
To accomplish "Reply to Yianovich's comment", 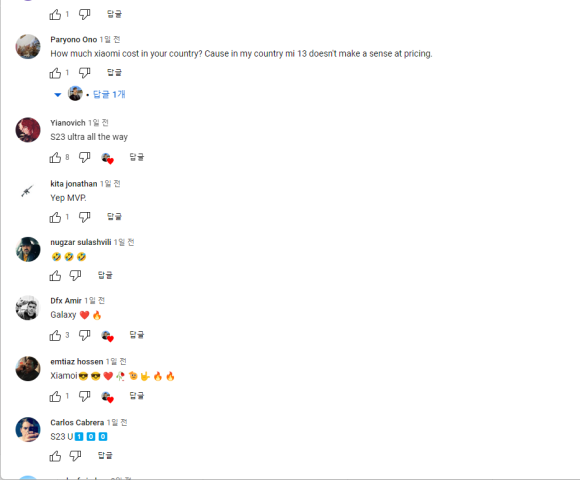I will pyautogui.click(x=136, y=157).
